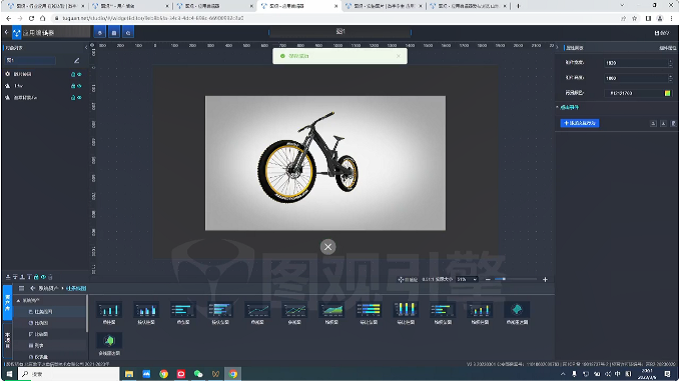Click the pencil edit icon beside the scene name
Screen dimensions: 680x381
point(77,61)
